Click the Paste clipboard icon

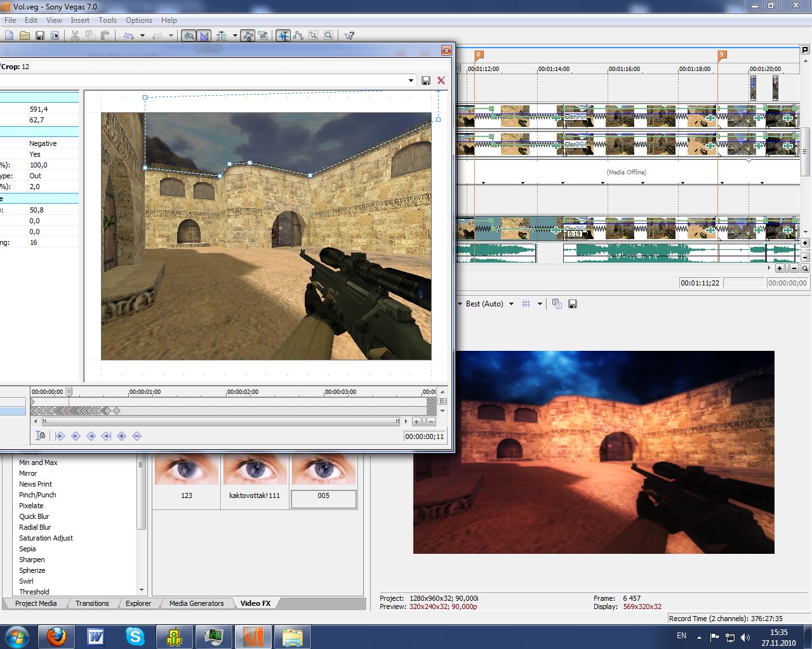(x=105, y=36)
